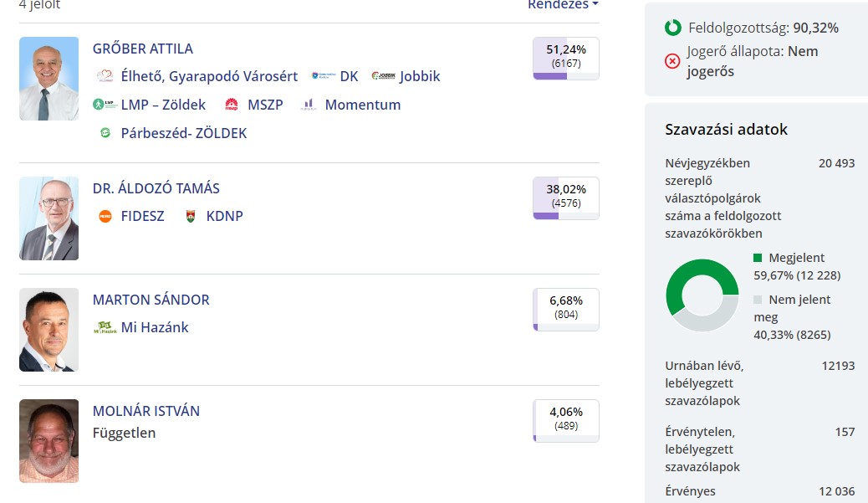The image size is (868, 503).
Task: Click the Mi Hazánk party logo
Action: [x=105, y=328]
